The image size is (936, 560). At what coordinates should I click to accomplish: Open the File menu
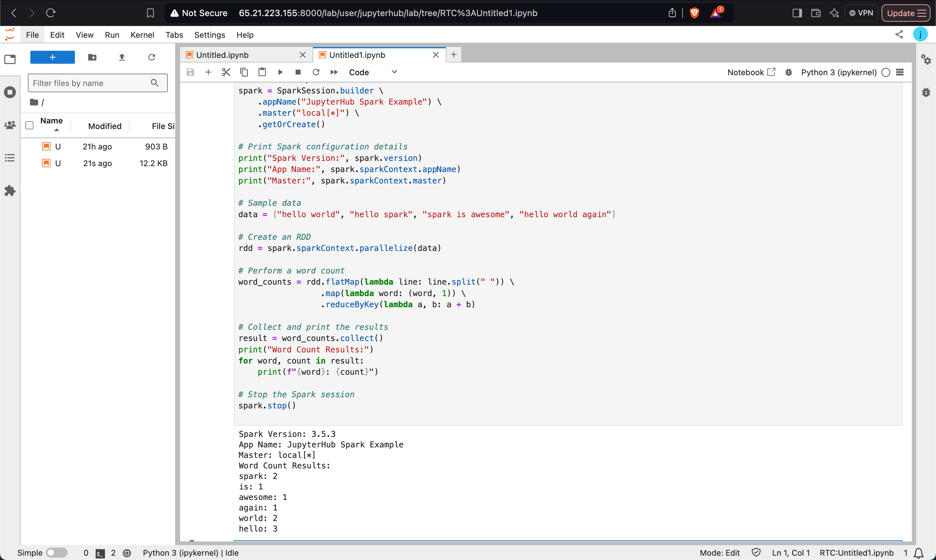click(32, 35)
